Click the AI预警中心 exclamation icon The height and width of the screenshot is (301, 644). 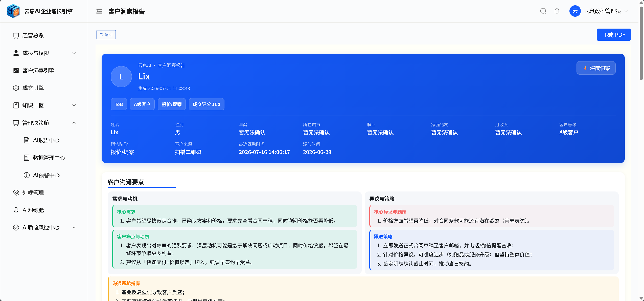coord(27,175)
